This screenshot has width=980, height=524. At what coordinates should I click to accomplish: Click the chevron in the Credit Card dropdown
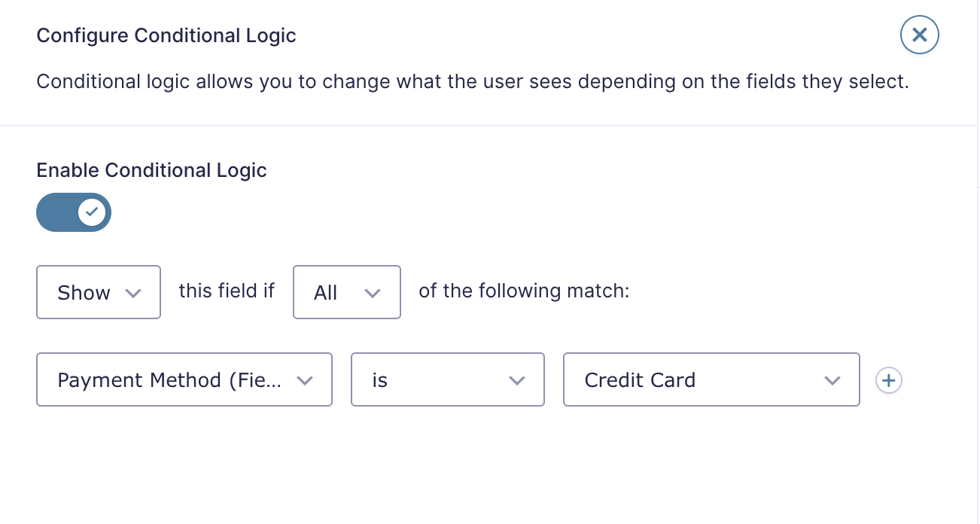[832, 380]
